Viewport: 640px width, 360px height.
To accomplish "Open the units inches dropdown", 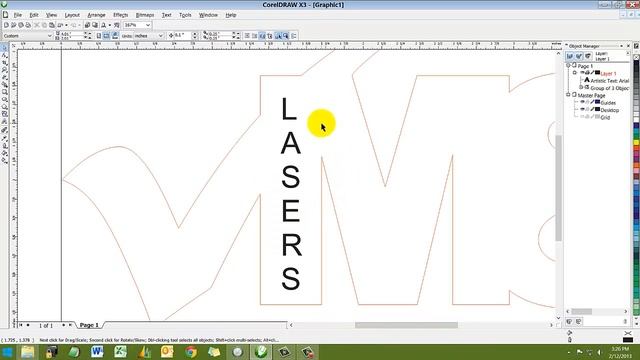I will pyautogui.click(x=160, y=36).
